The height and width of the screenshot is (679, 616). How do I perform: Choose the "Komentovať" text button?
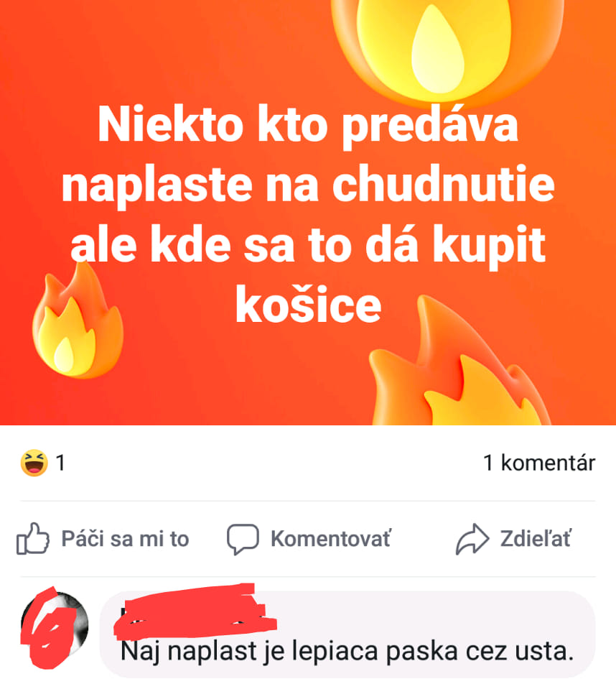click(x=331, y=539)
